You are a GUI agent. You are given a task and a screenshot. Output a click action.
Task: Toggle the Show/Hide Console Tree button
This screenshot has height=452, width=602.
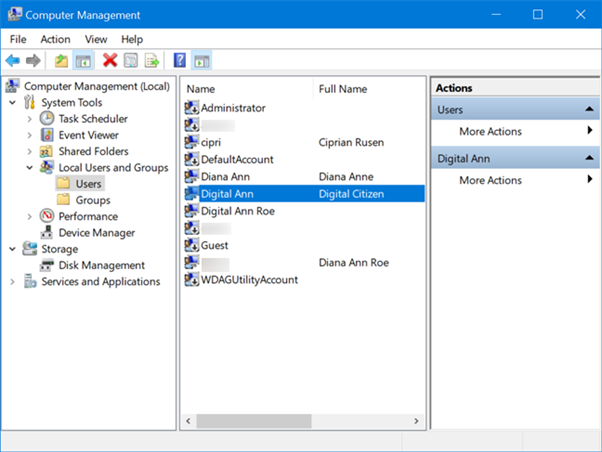click(x=84, y=61)
